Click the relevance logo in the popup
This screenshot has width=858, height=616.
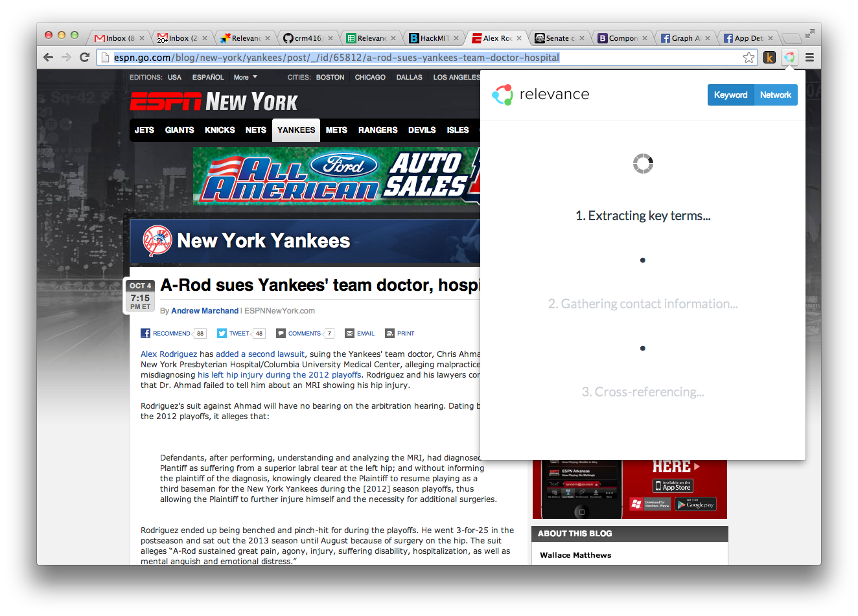point(540,95)
